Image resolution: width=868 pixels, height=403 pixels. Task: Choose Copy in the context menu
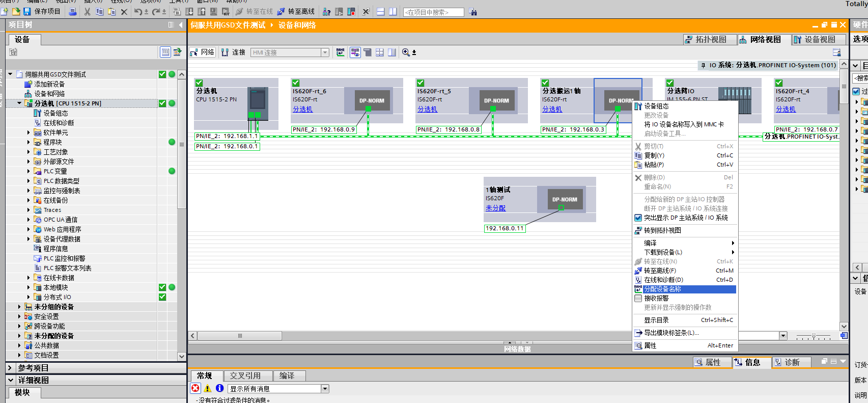click(x=685, y=155)
